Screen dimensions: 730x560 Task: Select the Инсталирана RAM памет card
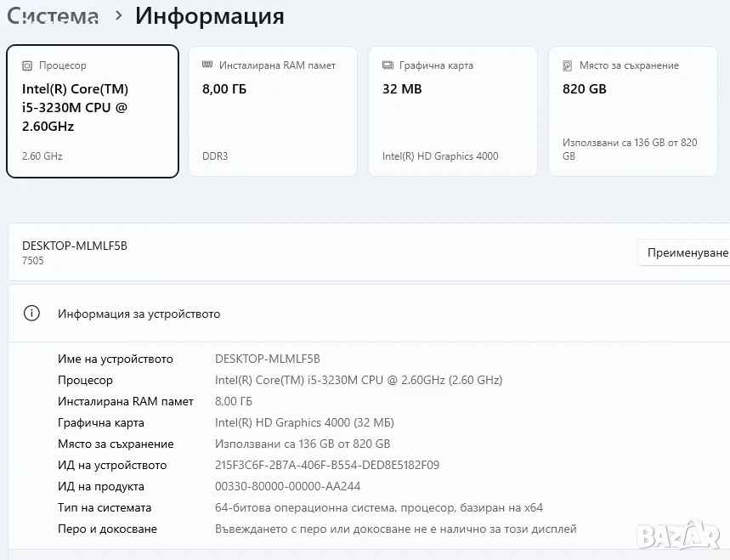273,111
